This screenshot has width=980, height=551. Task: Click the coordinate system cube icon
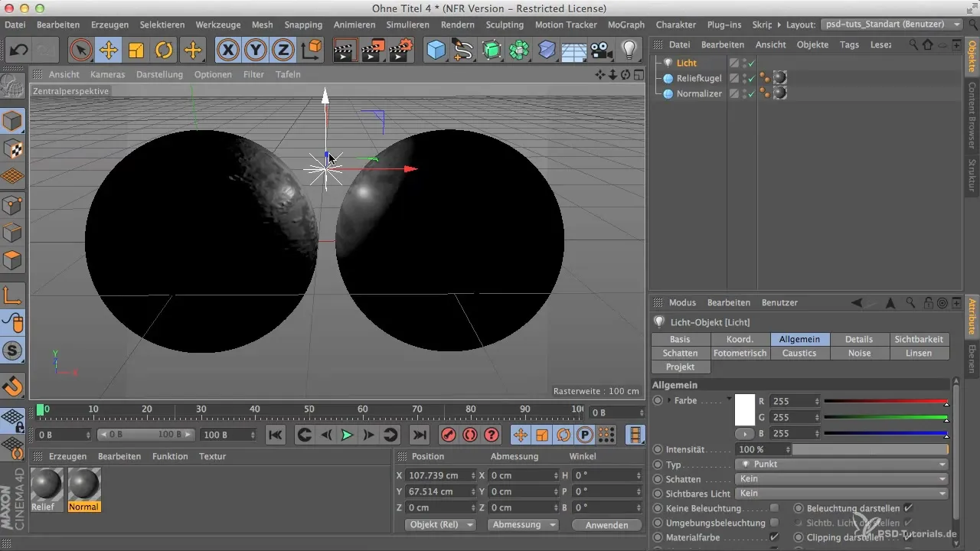(312, 51)
